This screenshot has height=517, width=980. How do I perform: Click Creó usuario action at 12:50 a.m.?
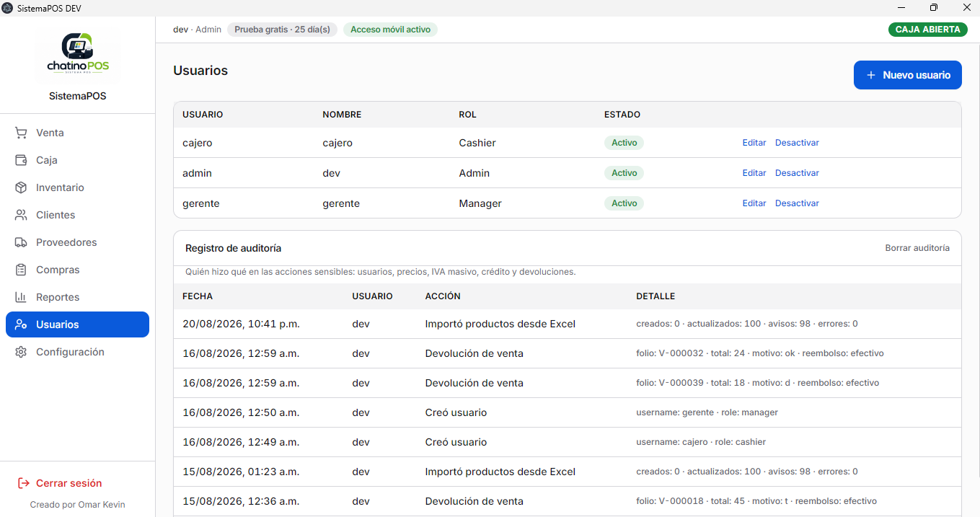(456, 412)
